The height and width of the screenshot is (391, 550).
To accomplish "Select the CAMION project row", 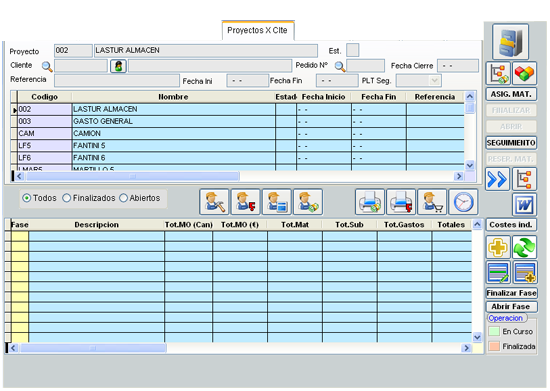I will point(241,134).
